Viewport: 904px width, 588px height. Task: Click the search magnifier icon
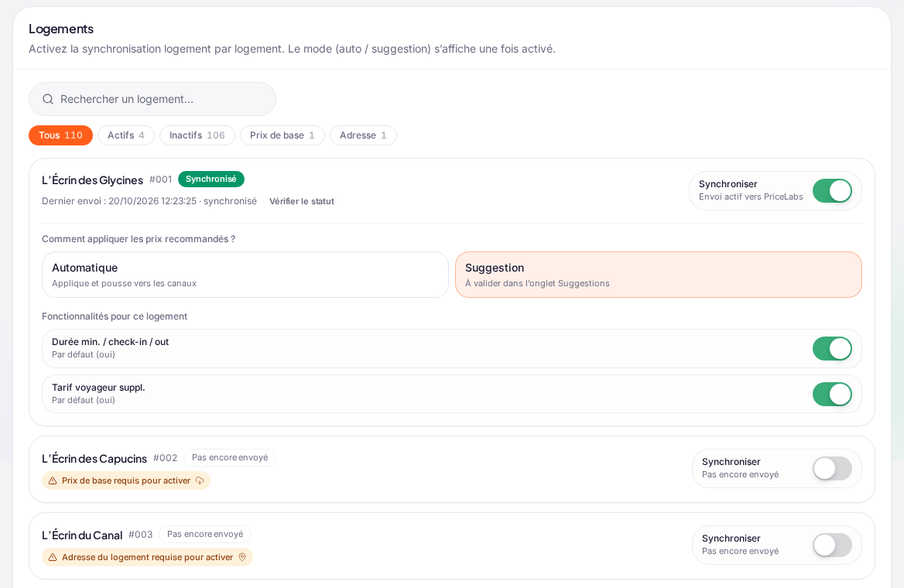(48, 99)
